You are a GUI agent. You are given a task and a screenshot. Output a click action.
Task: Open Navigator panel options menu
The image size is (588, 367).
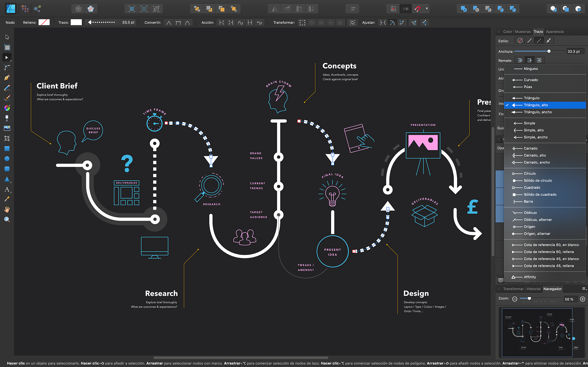[584, 289]
